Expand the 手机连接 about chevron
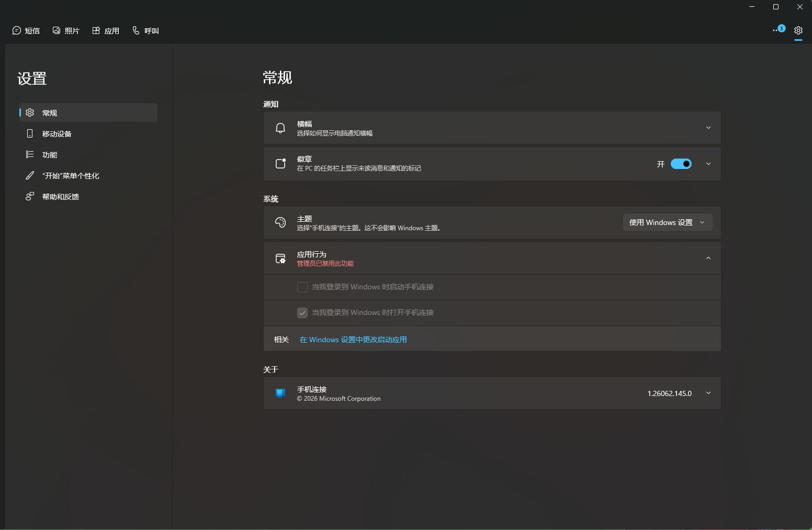The height and width of the screenshot is (530, 812). tap(708, 393)
